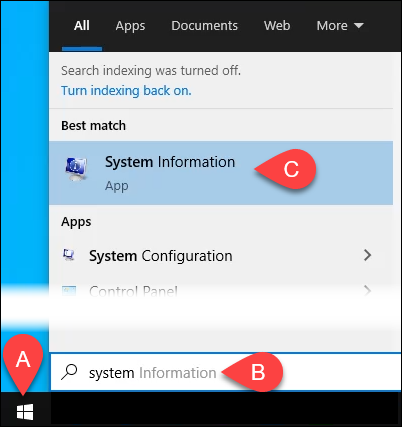Click 'Search indexing was turned off.' text

tap(151, 71)
